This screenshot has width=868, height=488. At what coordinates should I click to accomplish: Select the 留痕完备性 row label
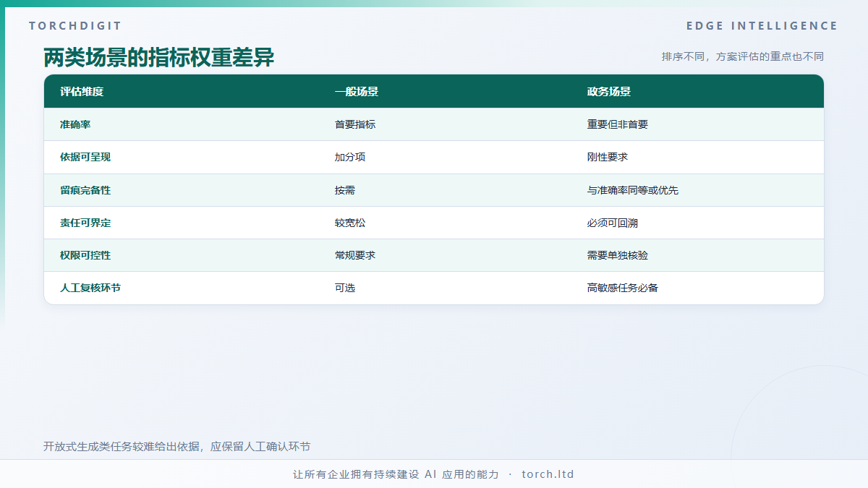pyautogui.click(x=85, y=190)
